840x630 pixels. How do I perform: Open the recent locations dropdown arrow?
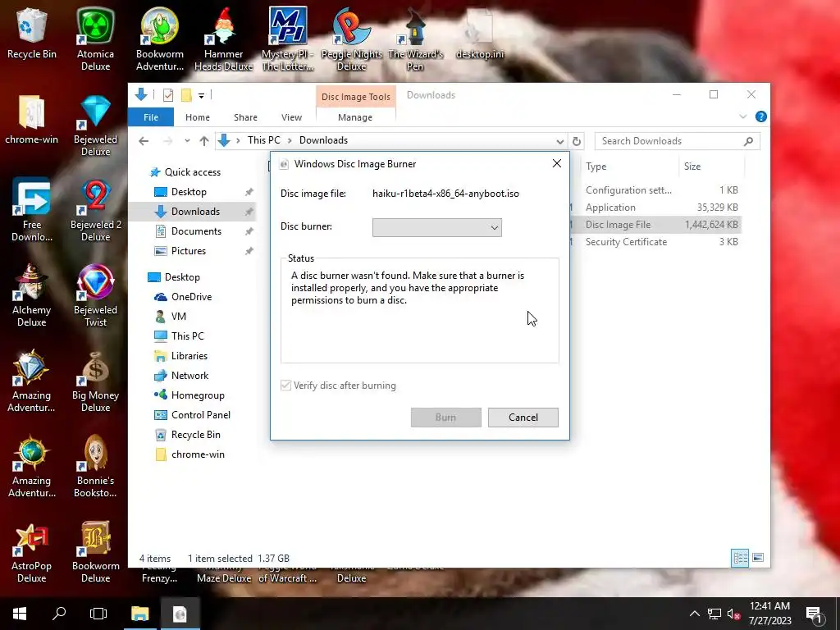pyautogui.click(x=187, y=141)
